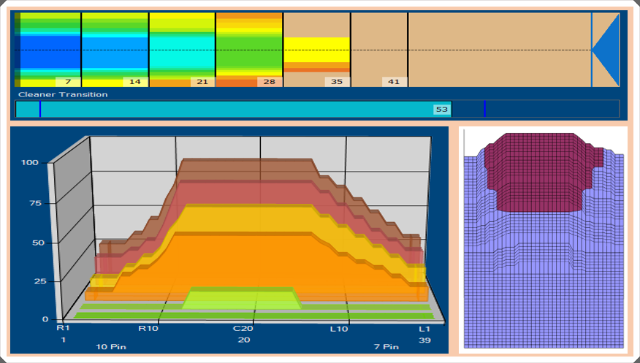The image size is (640, 363).
Task: Select the lane zone labeled 21
Action: [x=182, y=50]
